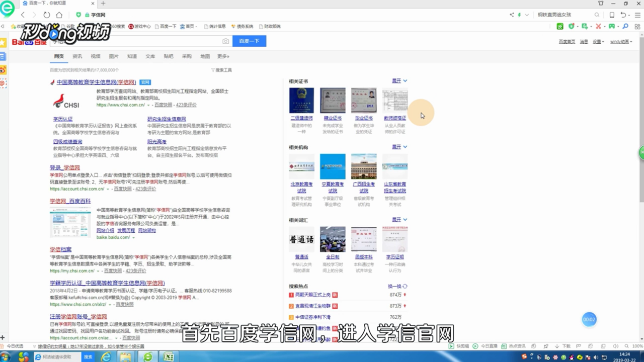The image size is (644, 362).
Task: Switch to the 知道 tab
Action: point(132,56)
